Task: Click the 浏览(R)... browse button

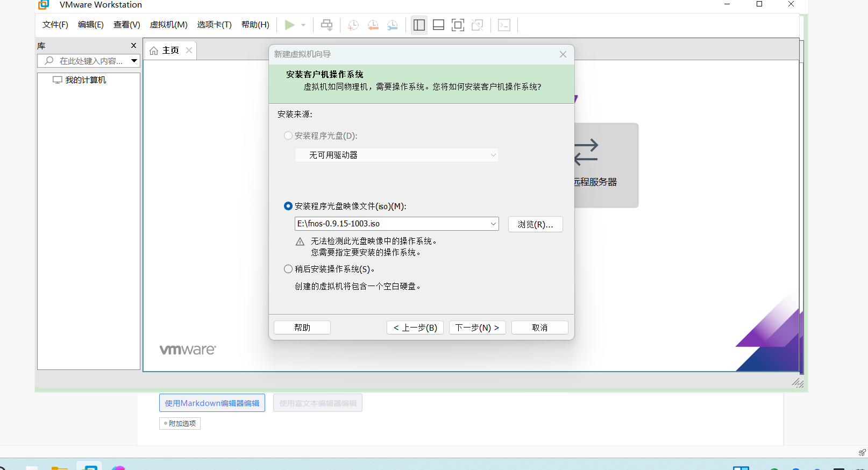Action: coord(535,224)
